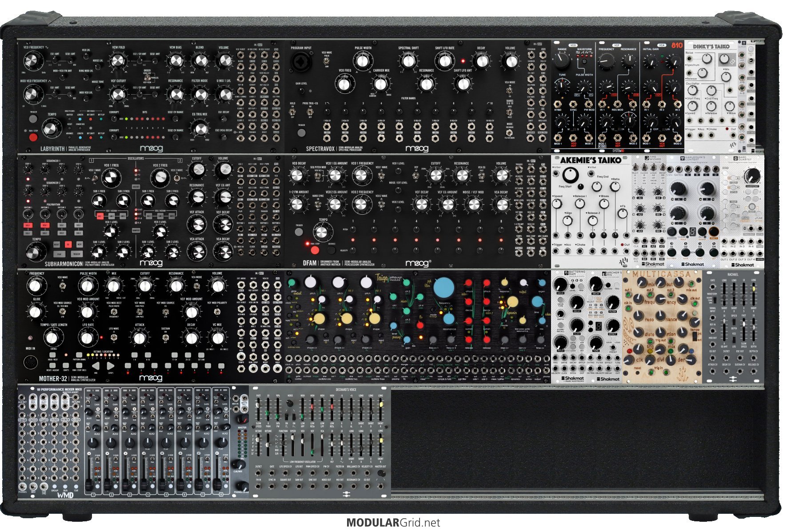Open the ModularGrid.net logo link
787x532 pixels.
point(393,522)
